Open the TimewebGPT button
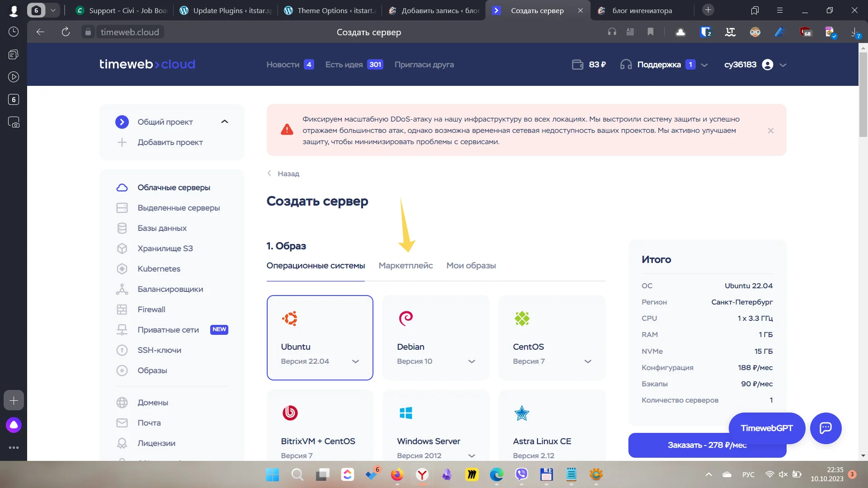The image size is (868, 488). (767, 428)
